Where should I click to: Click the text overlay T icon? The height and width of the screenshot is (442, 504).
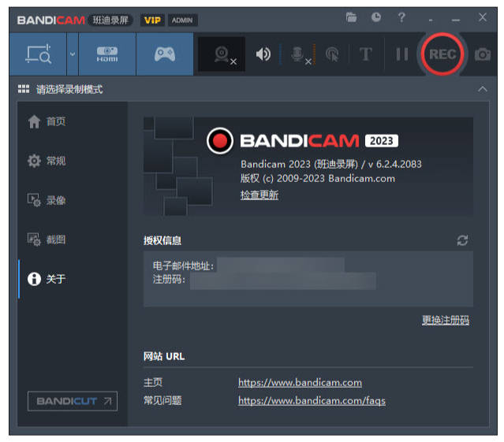pyautogui.click(x=366, y=54)
